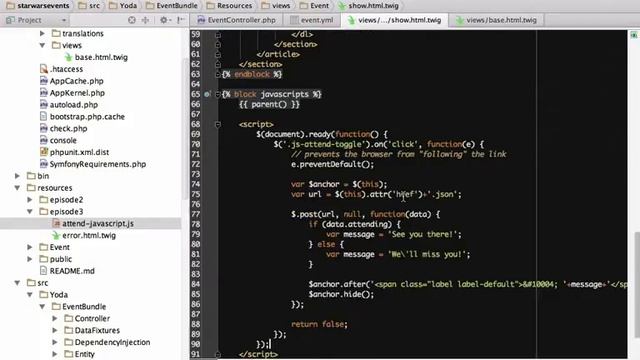640x360 pixels.
Task: Click the twig icon beside base.html.twig in the tree
Action: tap(69, 57)
